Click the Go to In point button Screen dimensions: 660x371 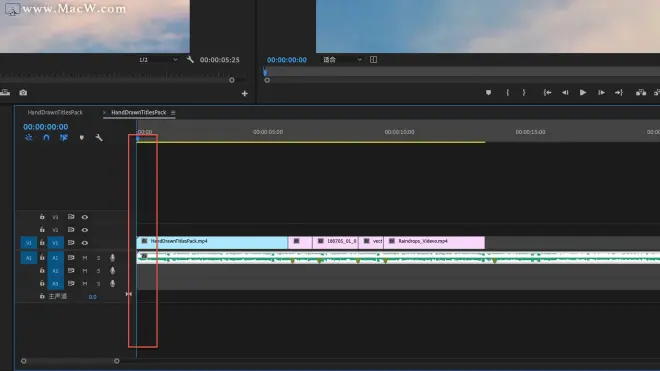(547, 93)
